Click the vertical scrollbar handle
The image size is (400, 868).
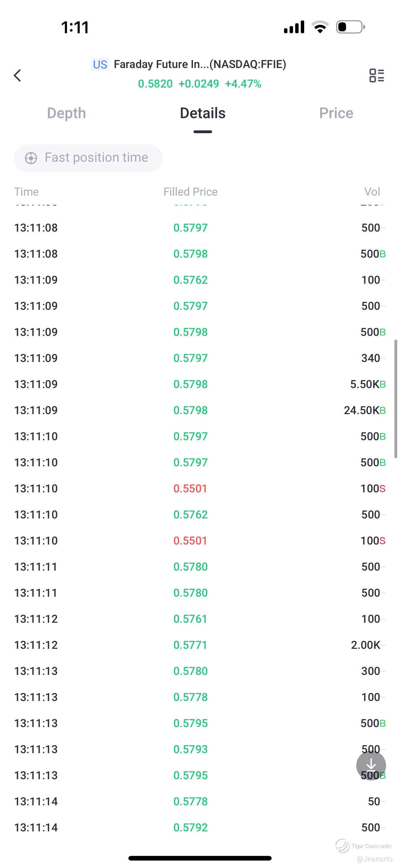(396, 399)
